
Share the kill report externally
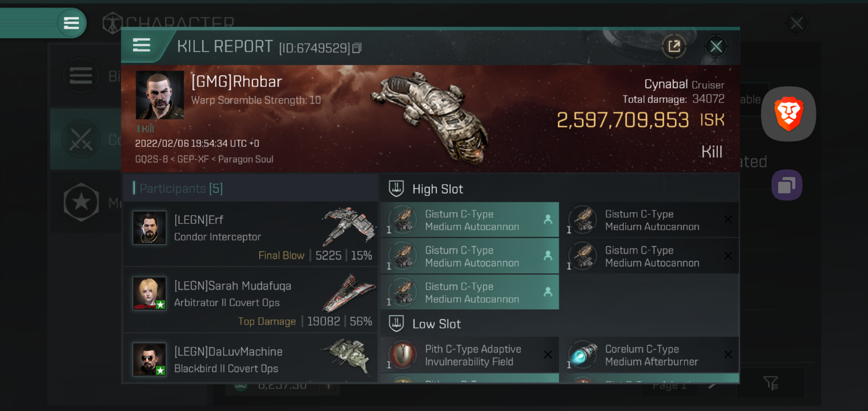click(674, 47)
